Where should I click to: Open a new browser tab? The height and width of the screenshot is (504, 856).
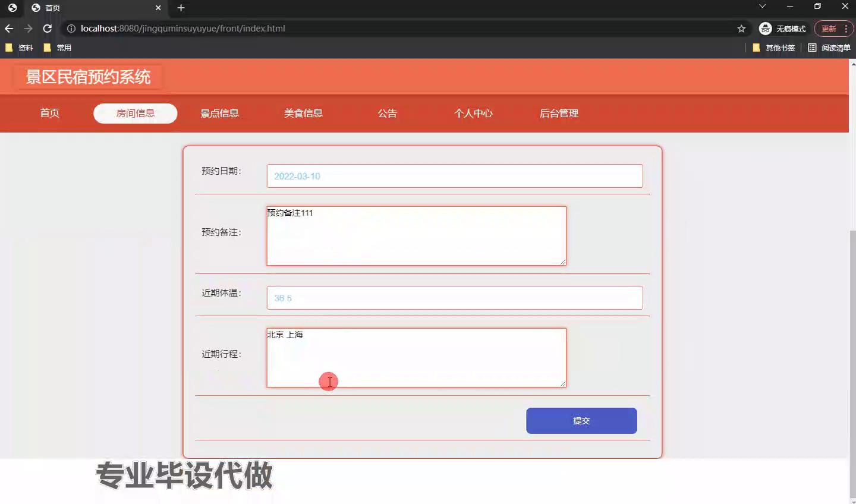pyautogui.click(x=181, y=8)
